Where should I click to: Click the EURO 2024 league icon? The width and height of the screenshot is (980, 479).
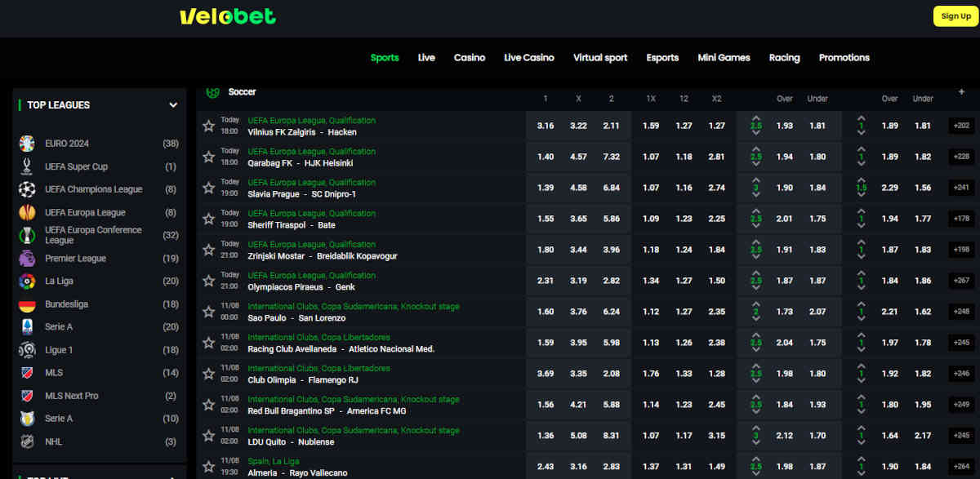27,144
